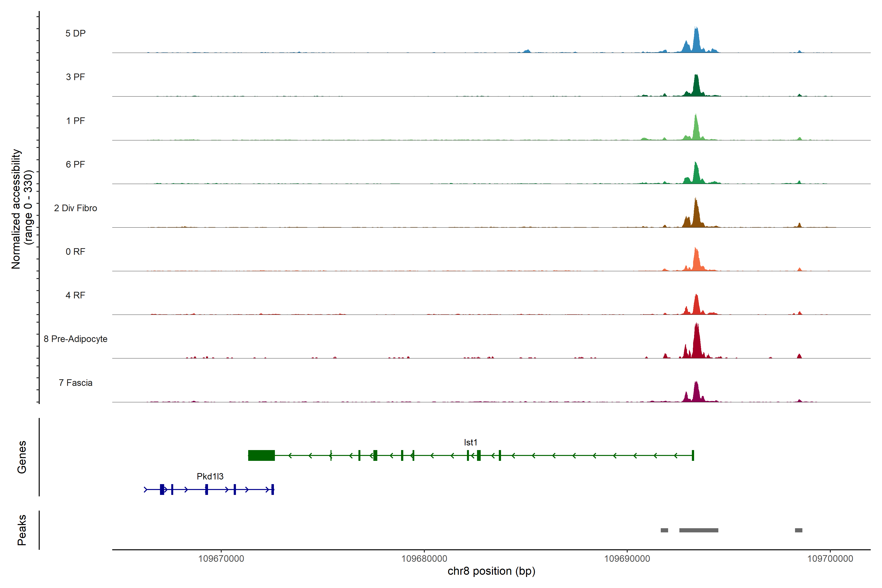Click the Ist1 gene name label
This screenshot has width=882, height=588.
tap(470, 442)
